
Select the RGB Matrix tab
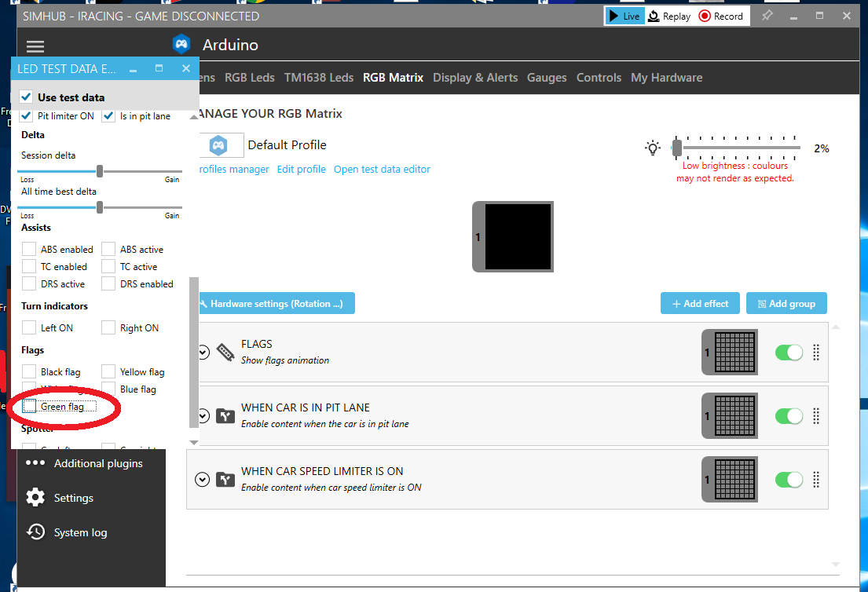click(393, 78)
